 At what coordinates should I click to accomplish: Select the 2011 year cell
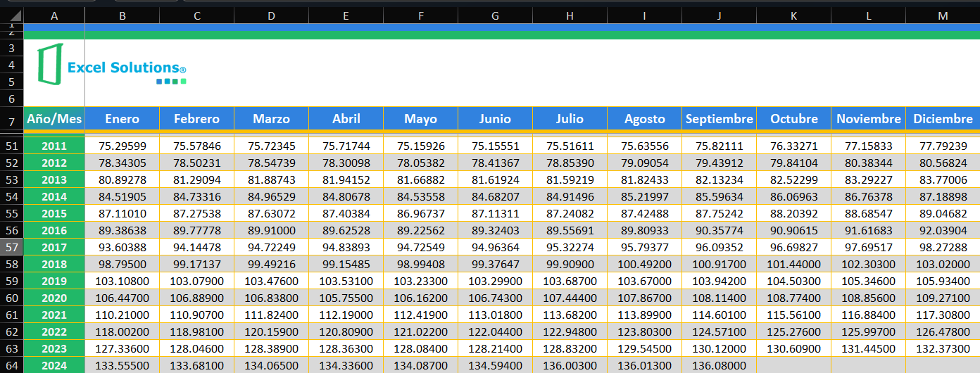pyautogui.click(x=54, y=146)
